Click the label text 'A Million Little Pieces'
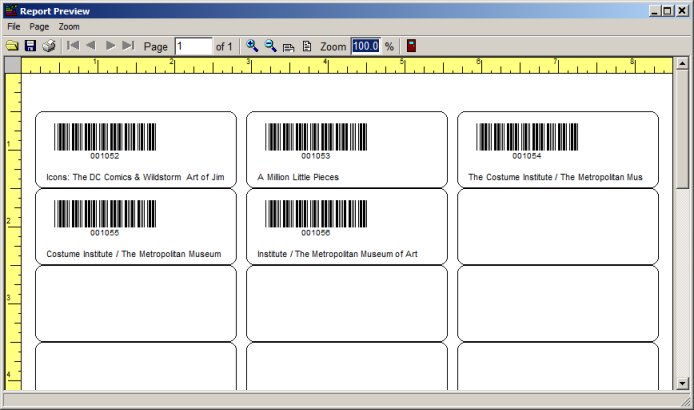This screenshot has width=694, height=410. (x=298, y=177)
